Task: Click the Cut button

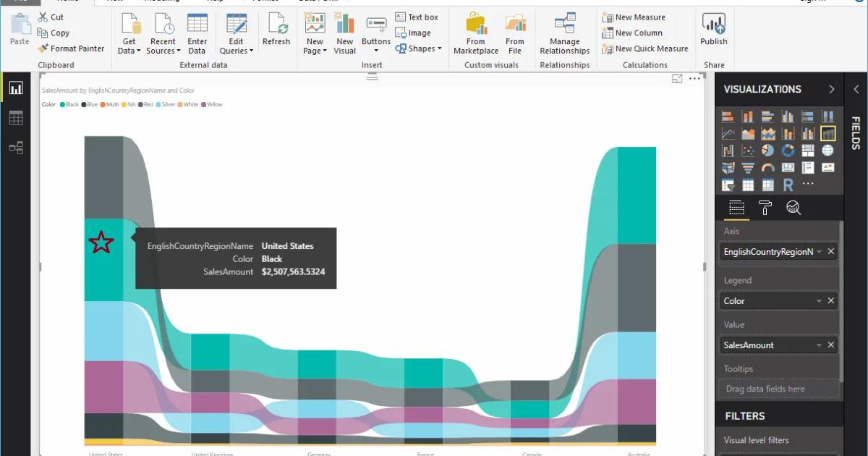Action: pos(51,17)
